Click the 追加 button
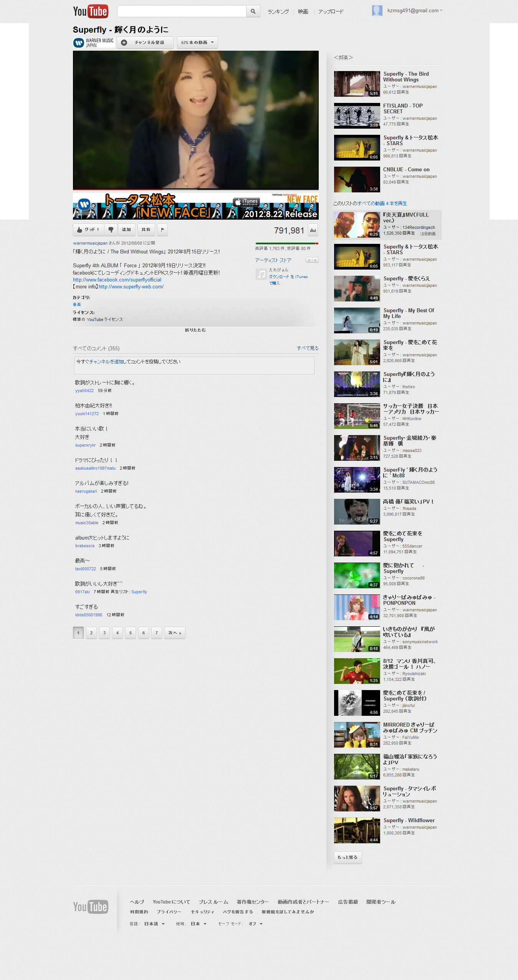 point(126,230)
